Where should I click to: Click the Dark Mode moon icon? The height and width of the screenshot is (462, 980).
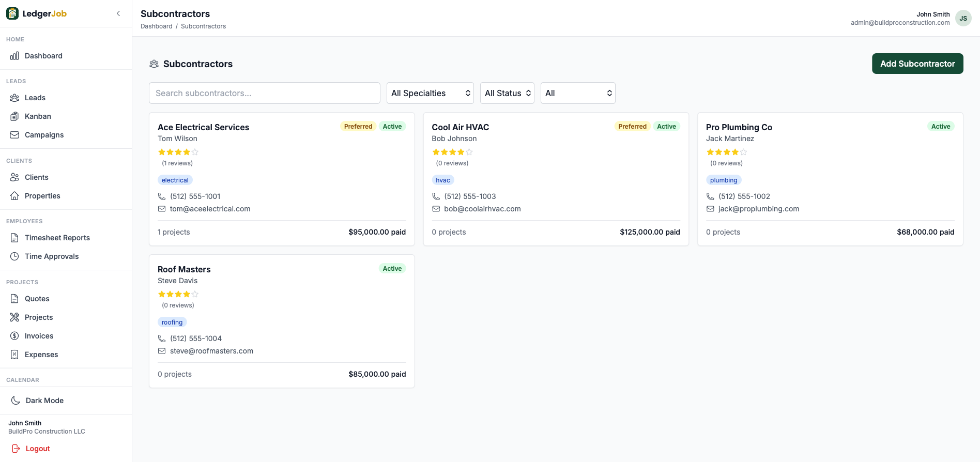16,401
